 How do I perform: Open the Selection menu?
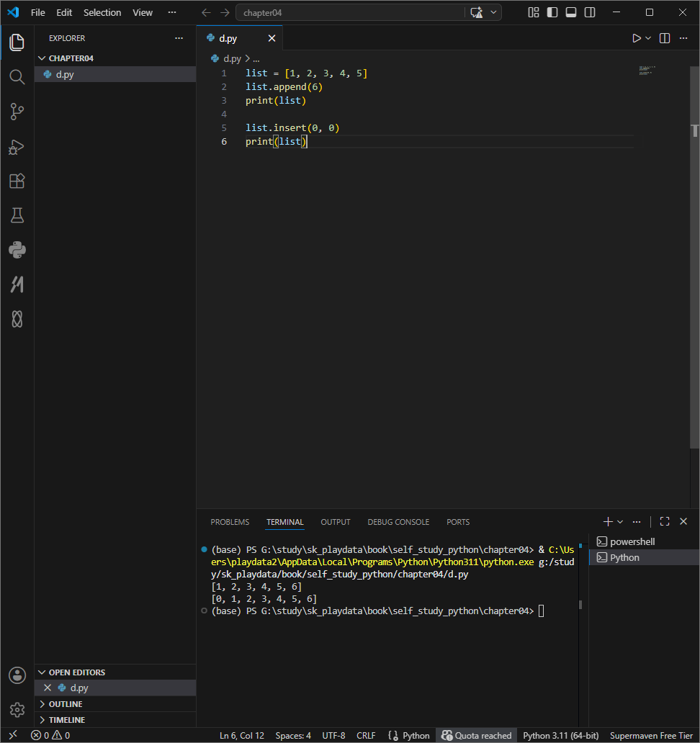102,13
